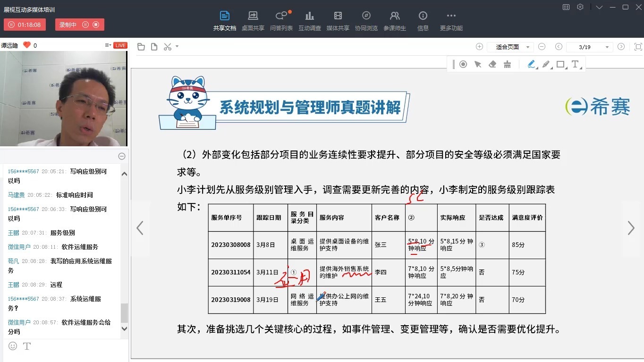Open the chat list menu beside LIVE
This screenshot has height=362, width=644.
(x=108, y=45)
